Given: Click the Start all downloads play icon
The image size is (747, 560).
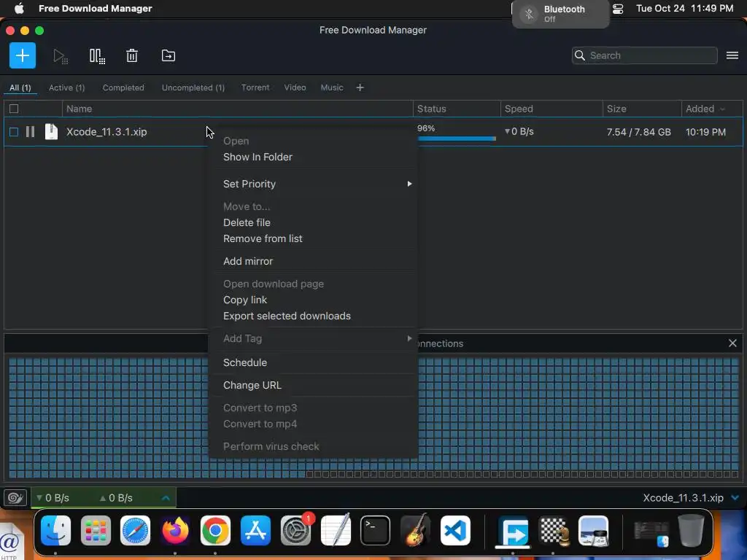Looking at the screenshot, I should tap(60, 55).
